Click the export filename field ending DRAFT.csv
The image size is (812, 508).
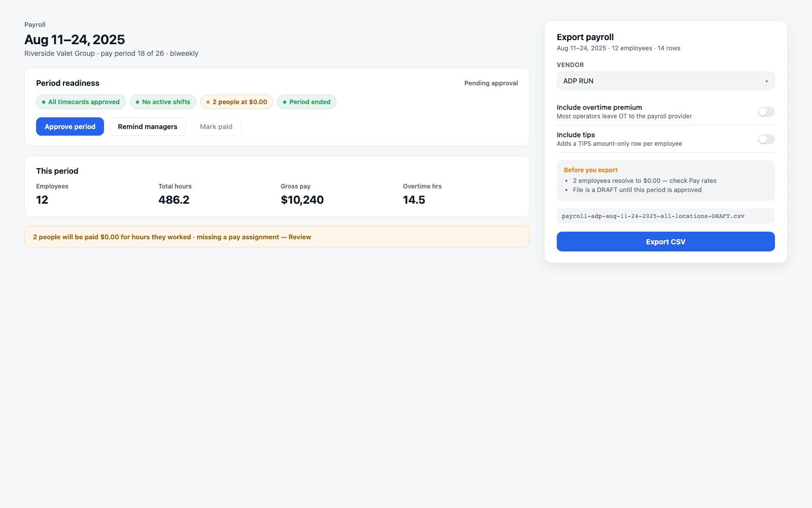click(666, 216)
